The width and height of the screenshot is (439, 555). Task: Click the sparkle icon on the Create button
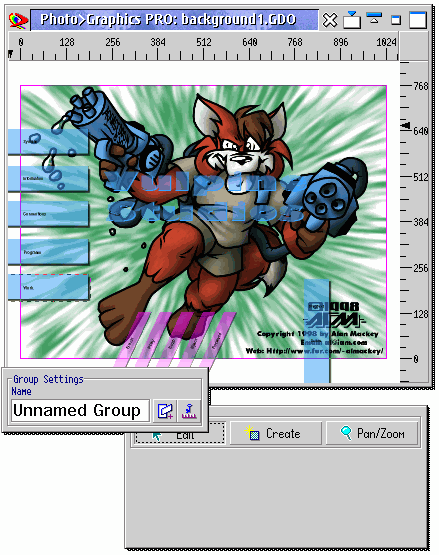[252, 433]
